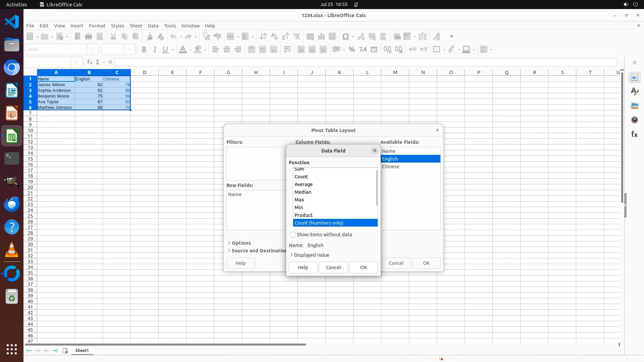
Task: Open the Data menu
Action: 153,26
